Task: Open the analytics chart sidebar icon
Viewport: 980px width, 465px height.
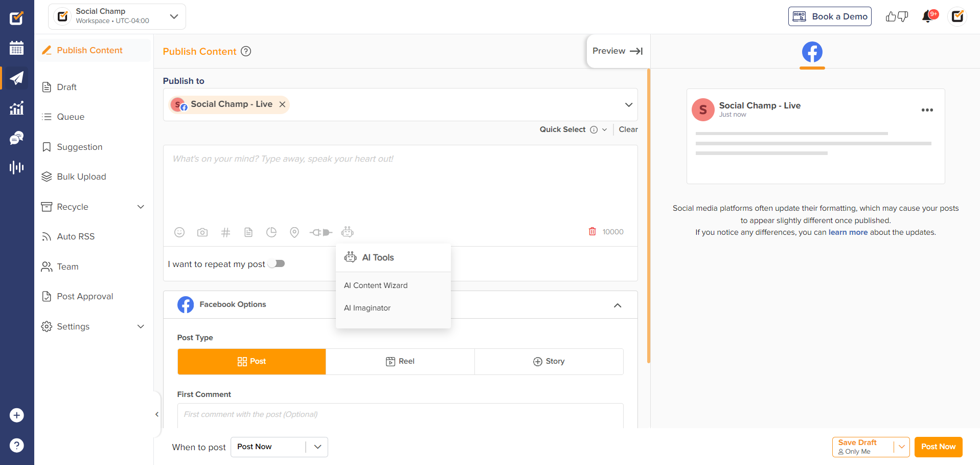Action: tap(17, 108)
